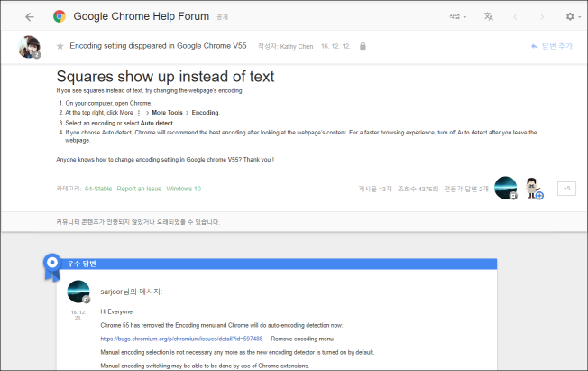Open the 64-Stable category link

[x=98, y=189]
